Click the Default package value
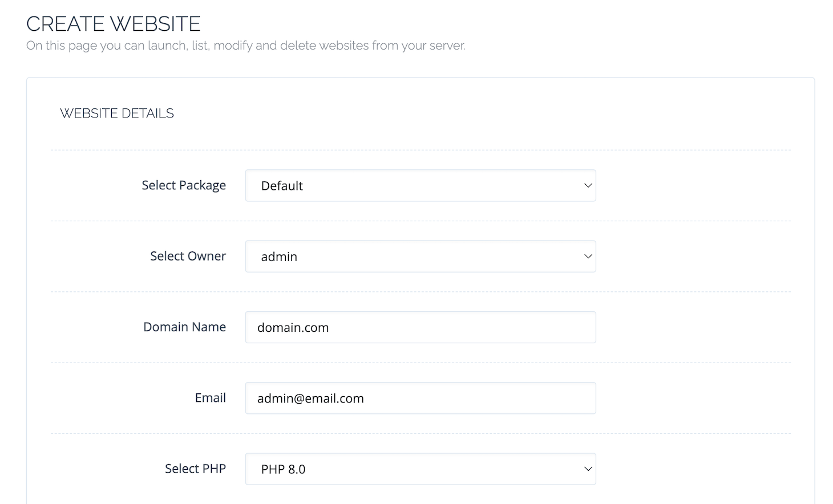Image resolution: width=833 pixels, height=504 pixels. pyautogui.click(x=282, y=185)
